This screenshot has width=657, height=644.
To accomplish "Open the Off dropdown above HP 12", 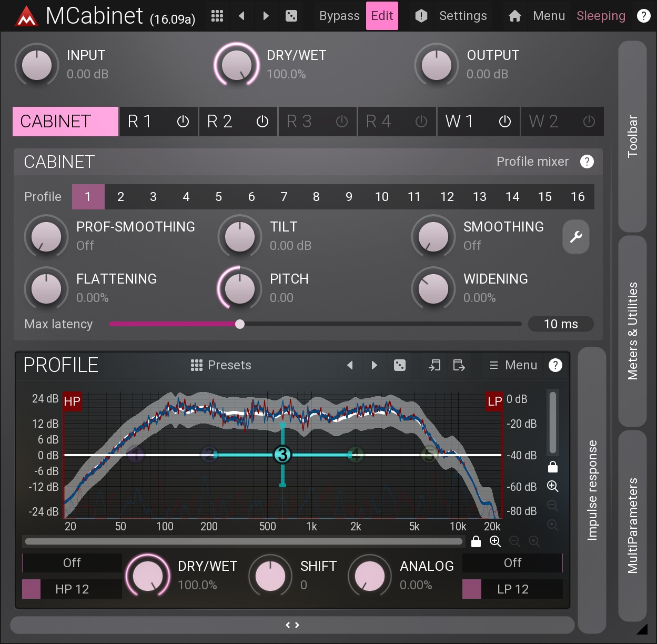I will tap(72, 563).
